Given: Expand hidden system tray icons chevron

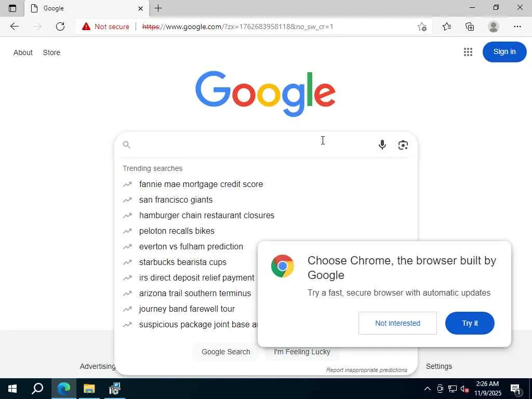Looking at the screenshot, I should tap(428, 389).
